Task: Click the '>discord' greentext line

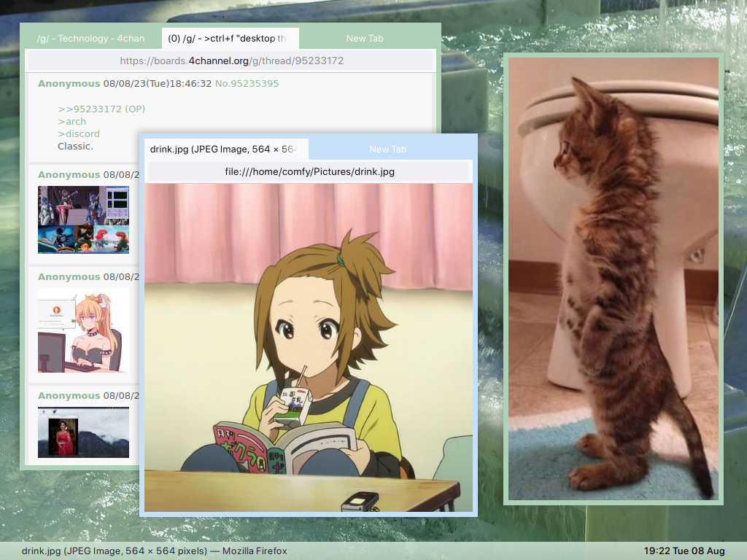Action: 79,134
